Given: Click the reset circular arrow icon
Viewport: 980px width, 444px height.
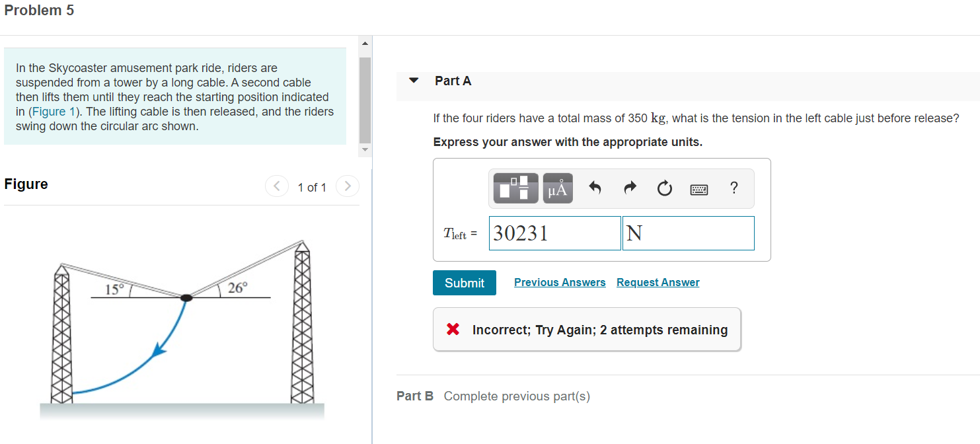Looking at the screenshot, I should pyautogui.click(x=664, y=190).
